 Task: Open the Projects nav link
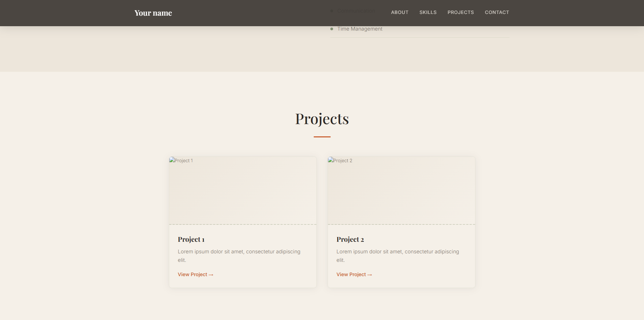tap(460, 12)
